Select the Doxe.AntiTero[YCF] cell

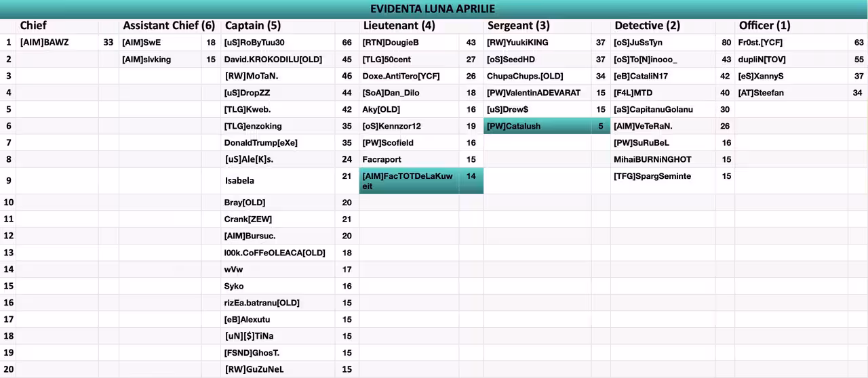pyautogui.click(x=409, y=76)
